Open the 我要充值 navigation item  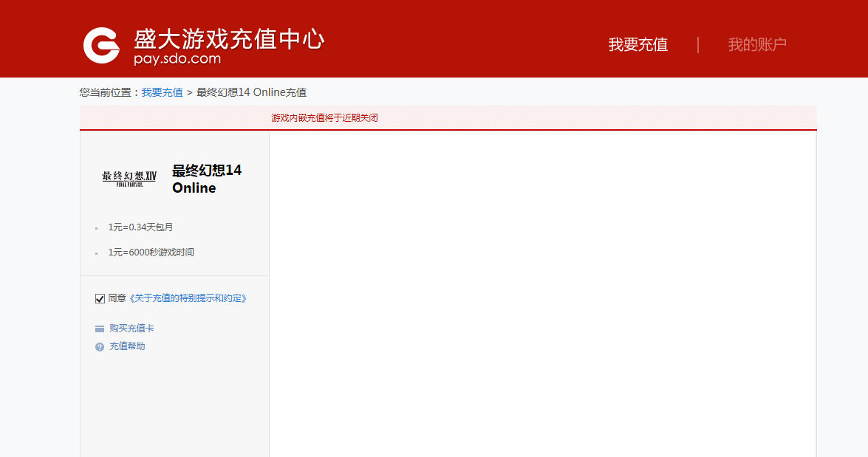pos(638,45)
